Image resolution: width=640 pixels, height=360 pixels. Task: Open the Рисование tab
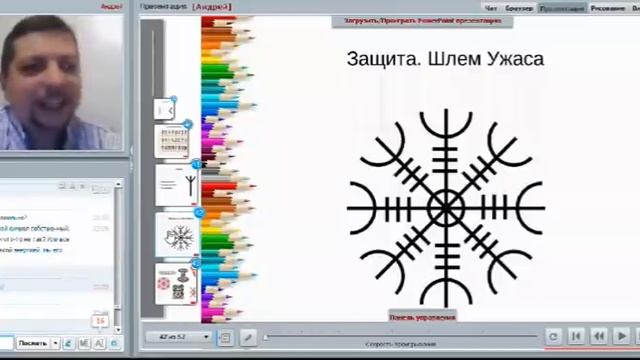607,8
